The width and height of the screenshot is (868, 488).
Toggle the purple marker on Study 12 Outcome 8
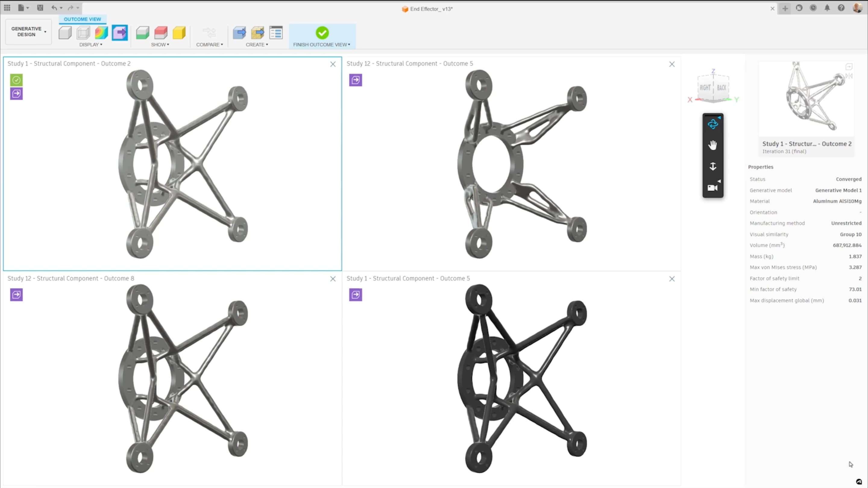point(16,294)
